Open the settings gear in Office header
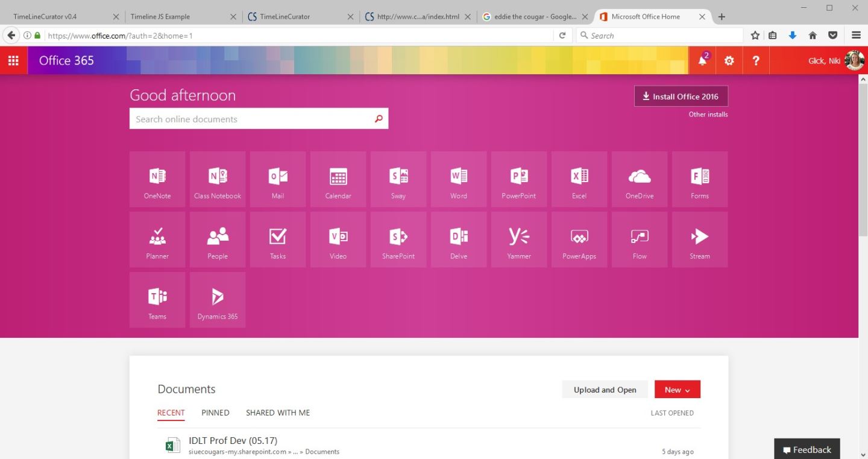Image resolution: width=868 pixels, height=459 pixels. point(729,60)
